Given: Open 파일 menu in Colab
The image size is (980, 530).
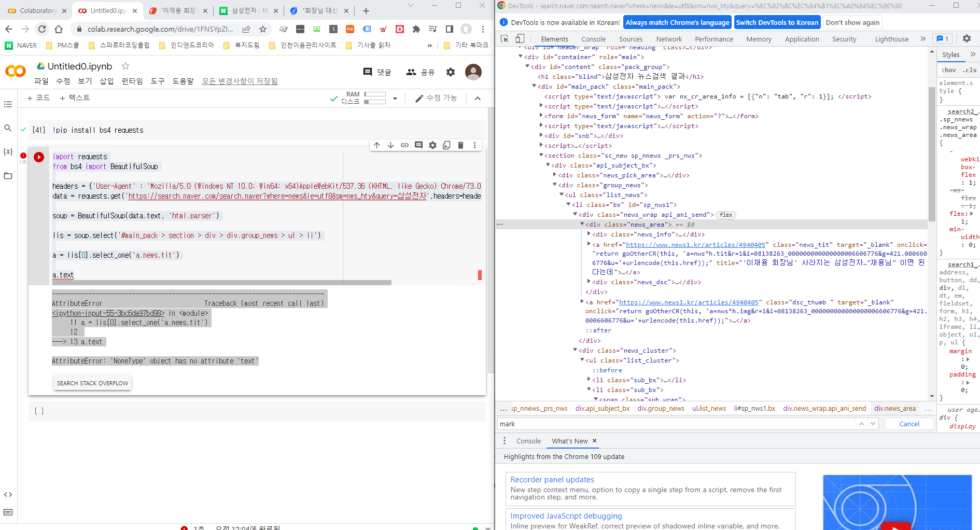Looking at the screenshot, I should pyautogui.click(x=41, y=81).
